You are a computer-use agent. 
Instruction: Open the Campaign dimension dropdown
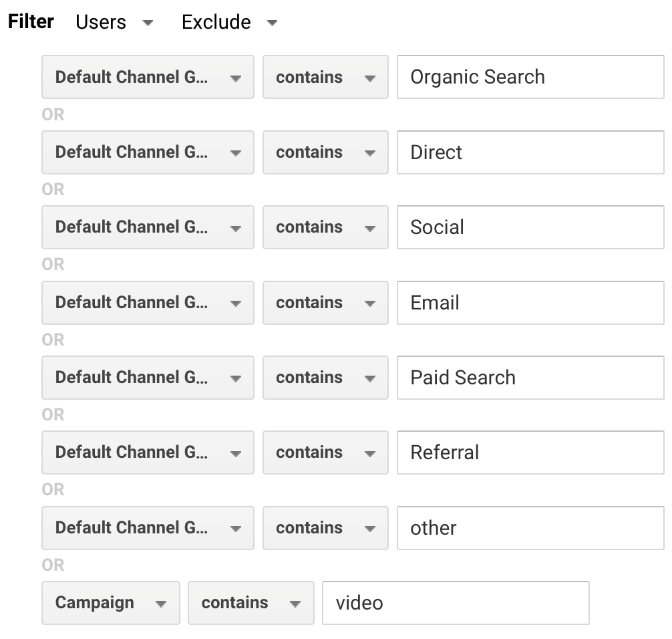[110, 602]
